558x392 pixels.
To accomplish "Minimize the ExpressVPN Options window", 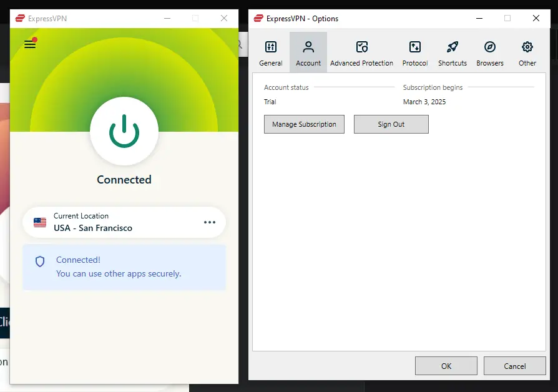I will [x=479, y=18].
